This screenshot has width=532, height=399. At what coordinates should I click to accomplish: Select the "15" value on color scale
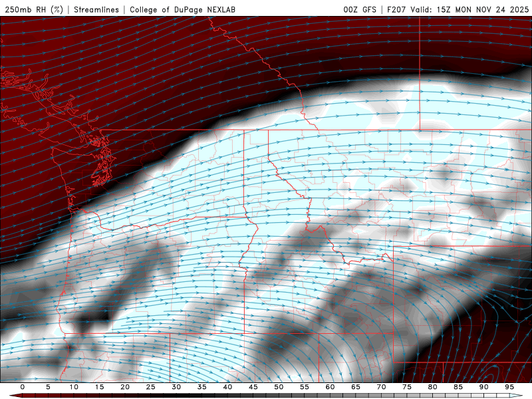[x=99, y=387]
